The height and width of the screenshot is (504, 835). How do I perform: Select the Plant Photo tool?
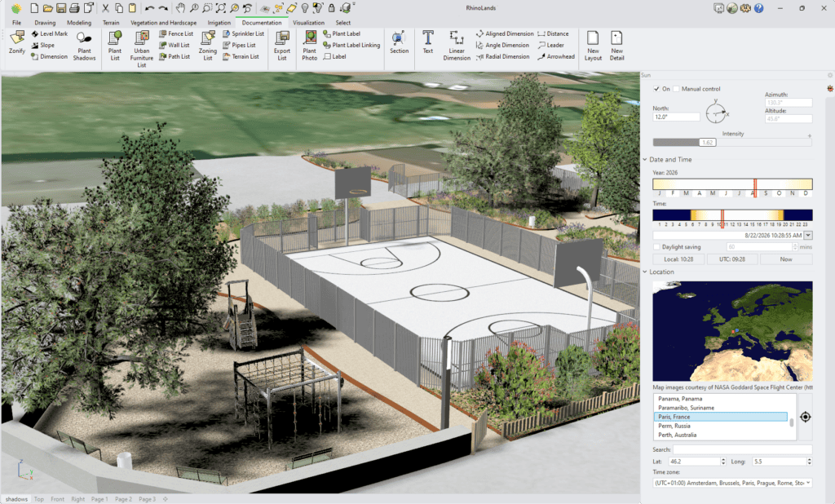click(310, 40)
